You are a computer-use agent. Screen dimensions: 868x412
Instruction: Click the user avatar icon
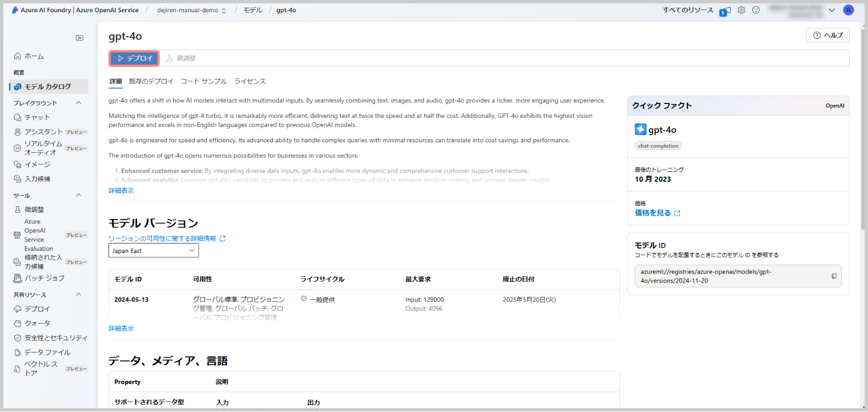[x=848, y=10]
